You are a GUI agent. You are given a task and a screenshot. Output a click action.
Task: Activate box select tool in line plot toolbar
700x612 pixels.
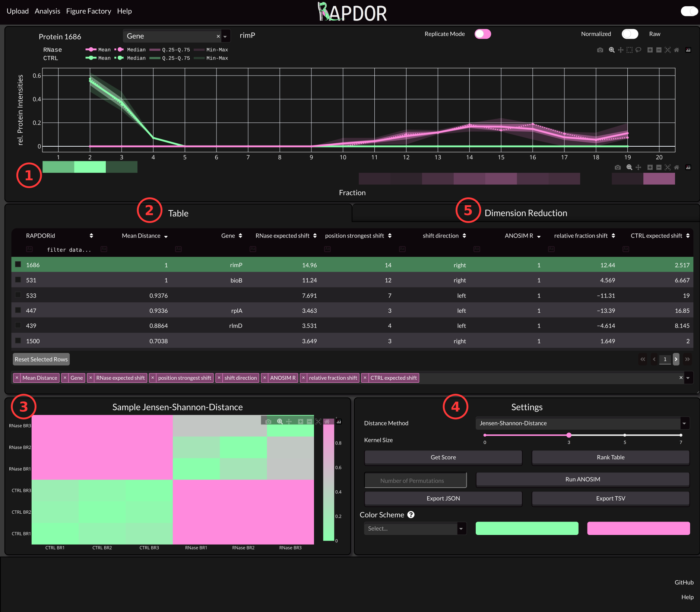click(629, 50)
